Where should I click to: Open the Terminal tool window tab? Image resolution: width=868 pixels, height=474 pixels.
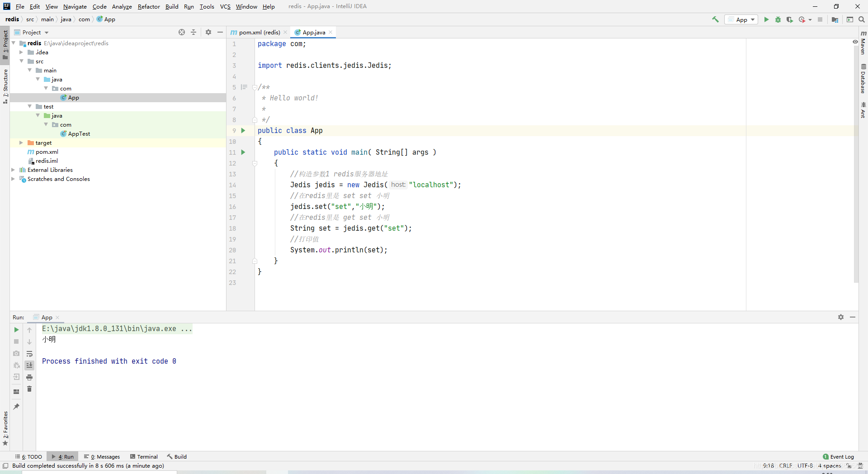pos(144,457)
